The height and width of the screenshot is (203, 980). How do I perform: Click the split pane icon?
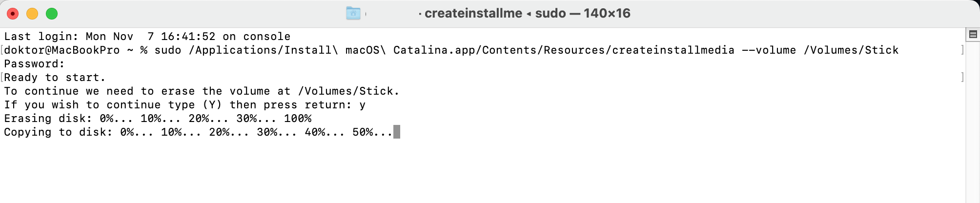tap(973, 34)
